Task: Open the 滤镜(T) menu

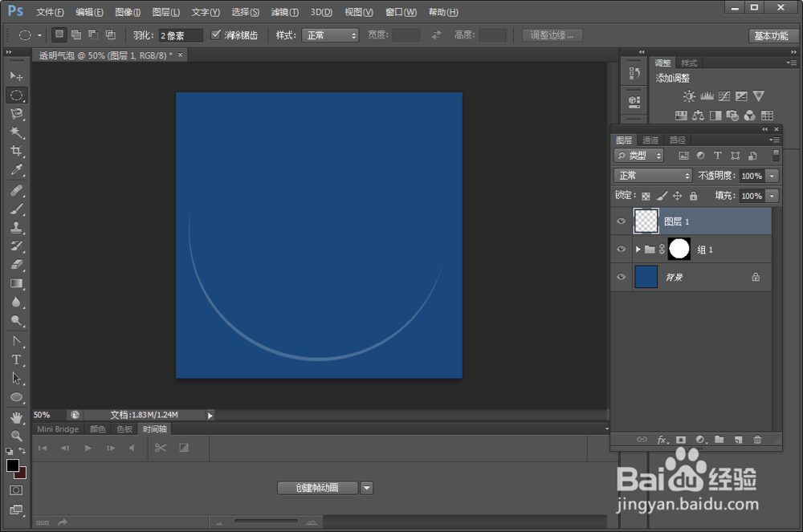Action: tap(285, 12)
